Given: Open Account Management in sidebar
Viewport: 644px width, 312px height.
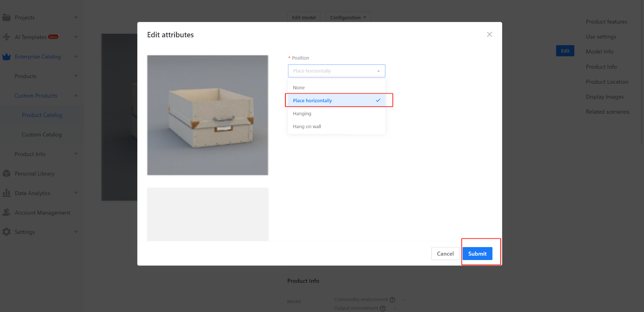Looking at the screenshot, I should point(43,213).
